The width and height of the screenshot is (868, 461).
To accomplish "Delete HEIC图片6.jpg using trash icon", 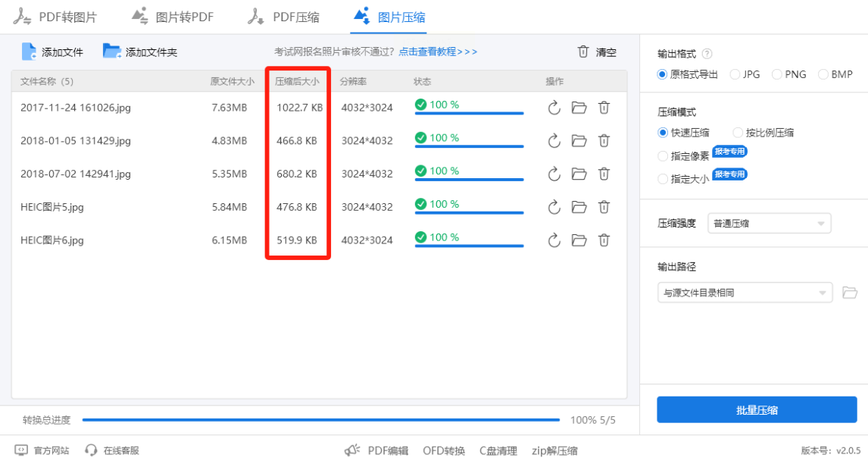I will (x=604, y=240).
